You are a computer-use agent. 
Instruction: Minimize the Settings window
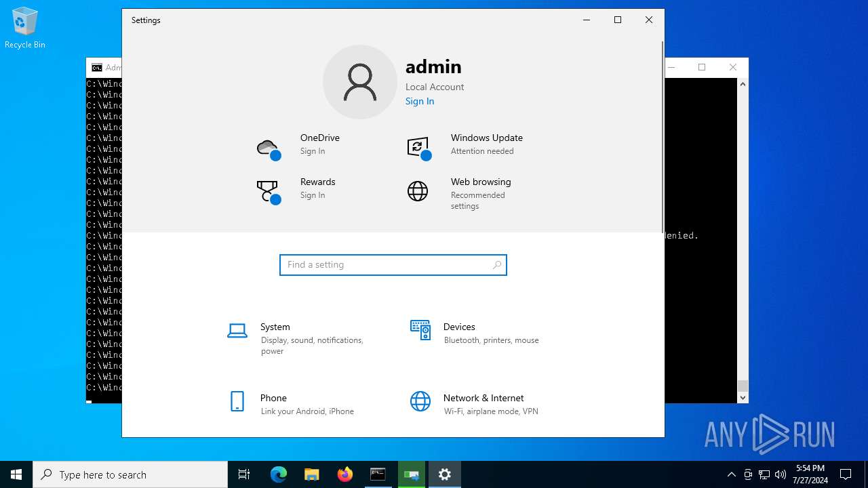[587, 20]
